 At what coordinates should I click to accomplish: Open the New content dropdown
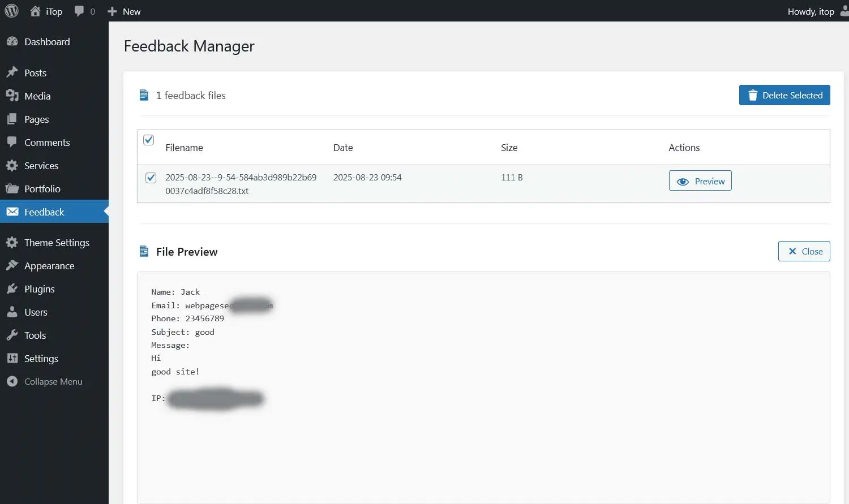(124, 11)
